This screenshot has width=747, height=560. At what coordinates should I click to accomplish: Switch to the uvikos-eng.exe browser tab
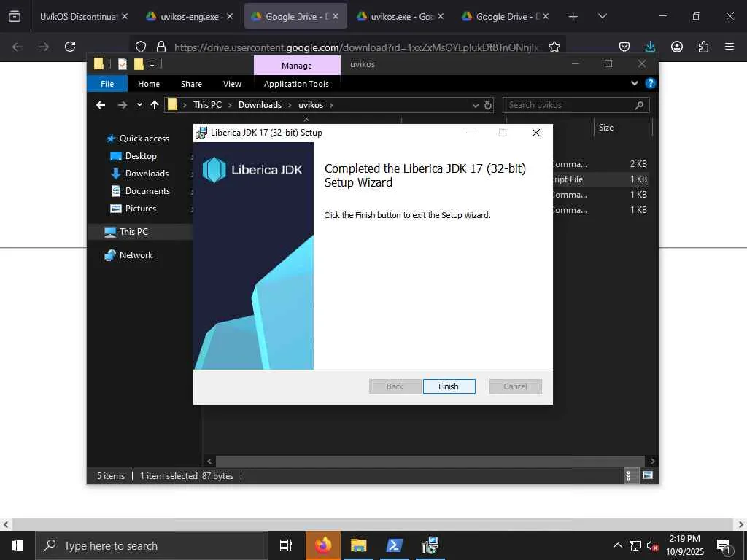pos(190,16)
